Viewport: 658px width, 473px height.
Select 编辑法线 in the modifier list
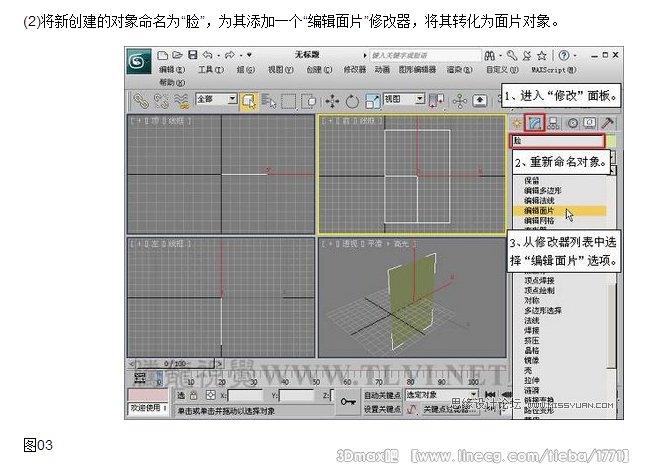pos(539,201)
